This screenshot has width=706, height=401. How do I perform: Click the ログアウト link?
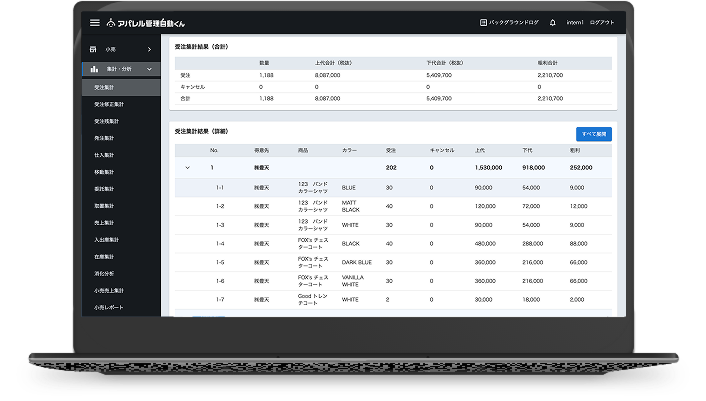click(x=603, y=22)
